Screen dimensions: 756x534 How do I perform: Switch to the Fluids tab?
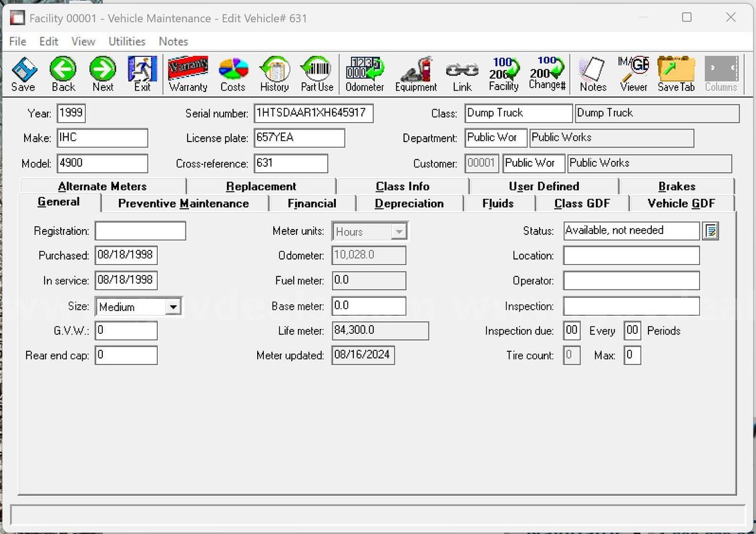tap(498, 204)
